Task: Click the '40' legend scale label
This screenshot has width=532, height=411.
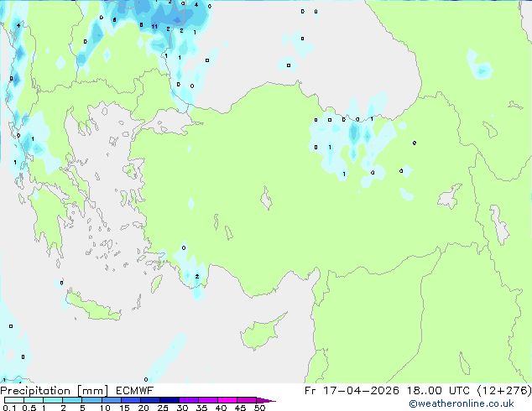Action: (221, 408)
